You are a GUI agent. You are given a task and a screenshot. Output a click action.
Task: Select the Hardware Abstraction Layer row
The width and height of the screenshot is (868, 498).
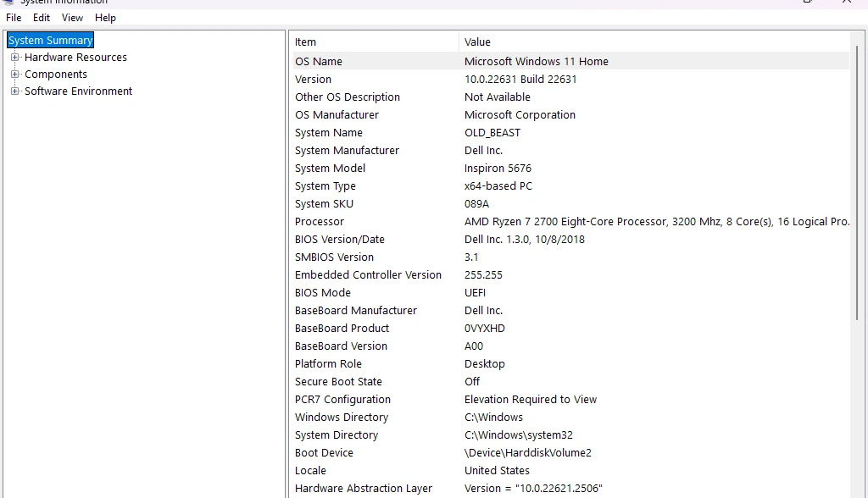pos(570,488)
